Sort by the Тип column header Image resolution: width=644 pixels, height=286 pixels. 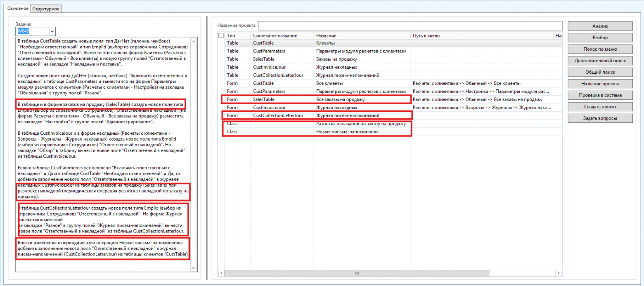coord(237,36)
